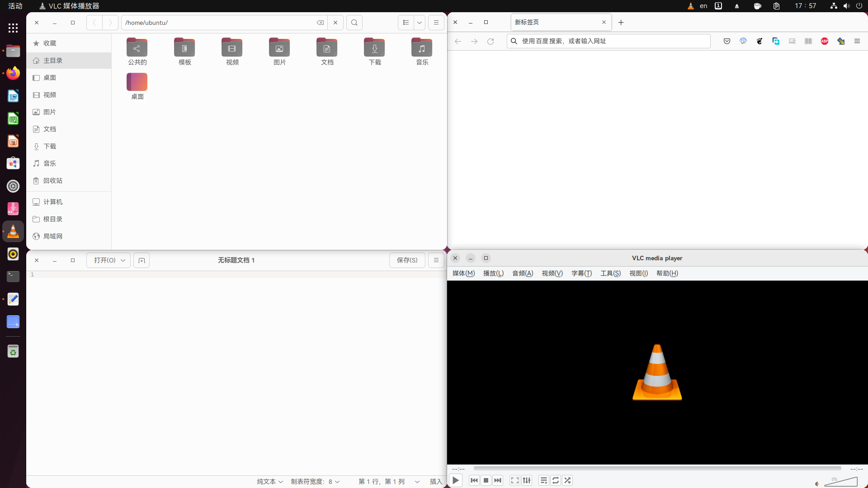868x488 pixels.
Task: Click the file manager search icon
Action: pyautogui.click(x=354, y=23)
